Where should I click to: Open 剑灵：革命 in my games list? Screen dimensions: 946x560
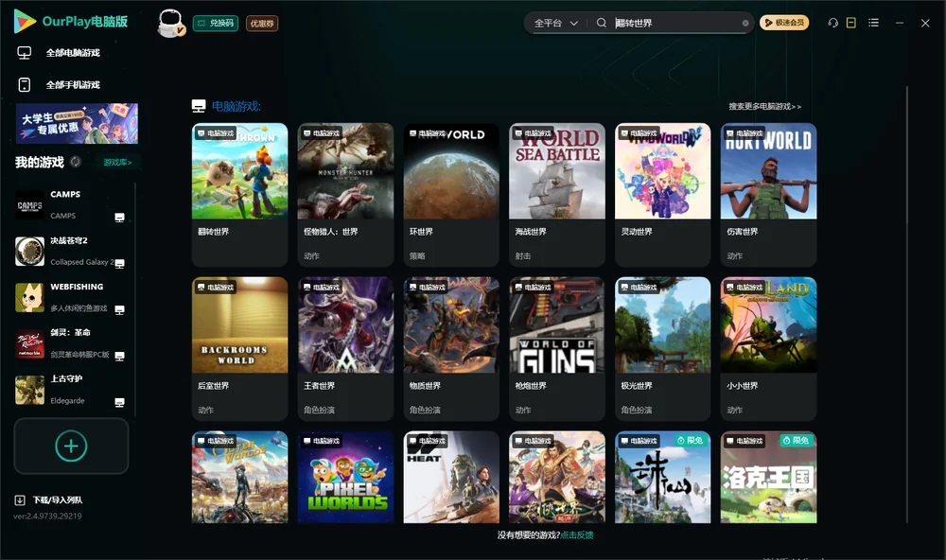[x=71, y=343]
